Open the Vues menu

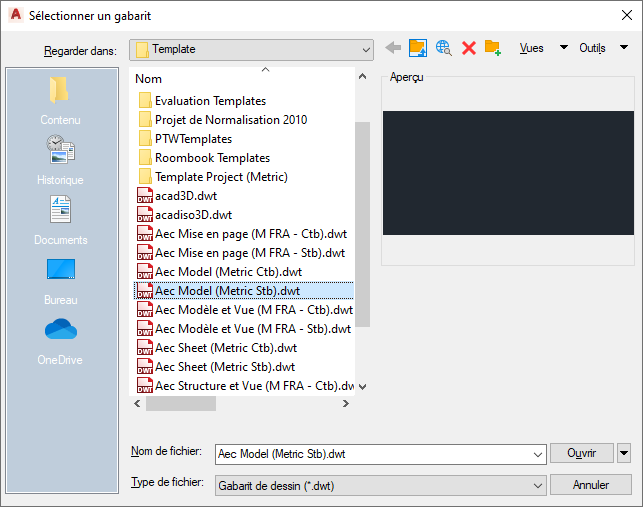(531, 48)
